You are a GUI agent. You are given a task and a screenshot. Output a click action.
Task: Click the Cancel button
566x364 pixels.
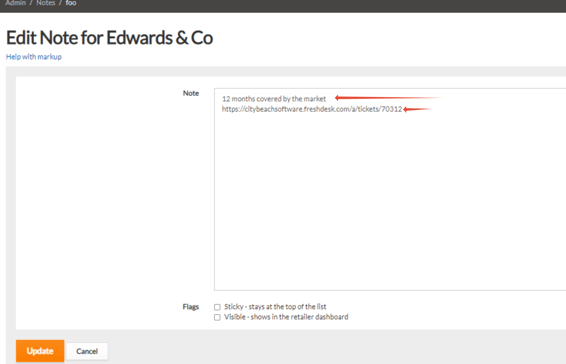87,351
